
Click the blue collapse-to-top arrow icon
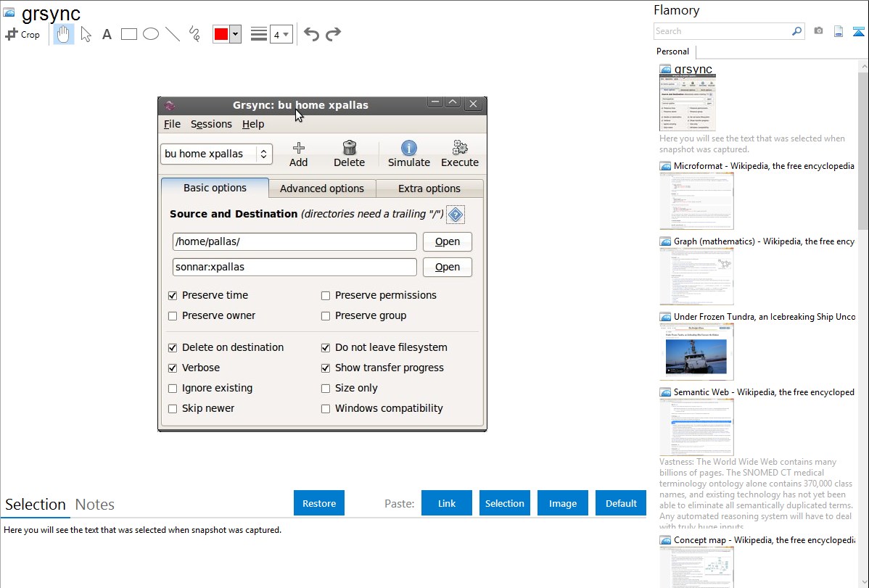coord(858,31)
